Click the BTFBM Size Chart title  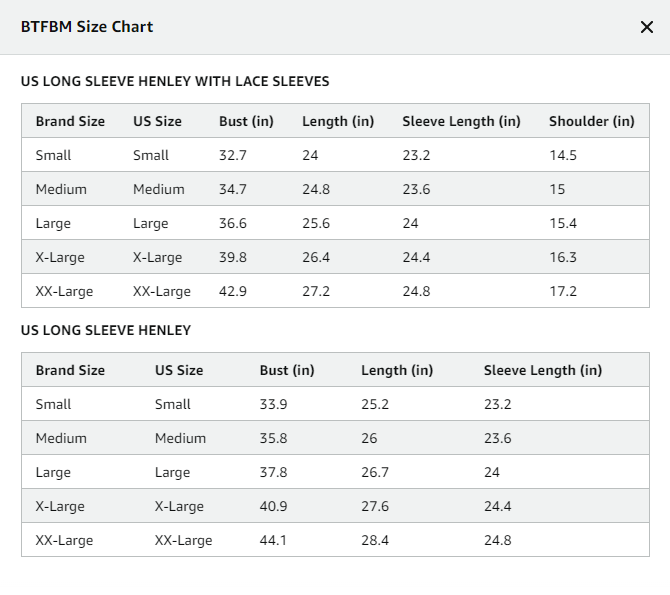tap(87, 27)
